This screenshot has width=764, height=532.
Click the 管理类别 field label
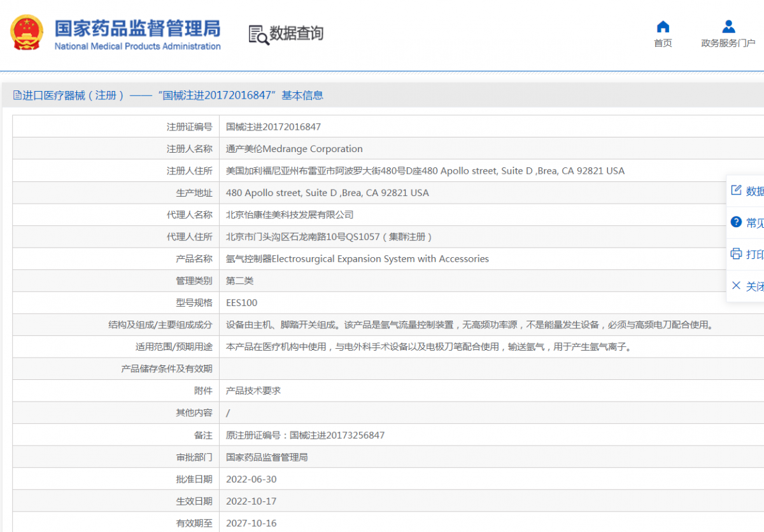(x=194, y=281)
